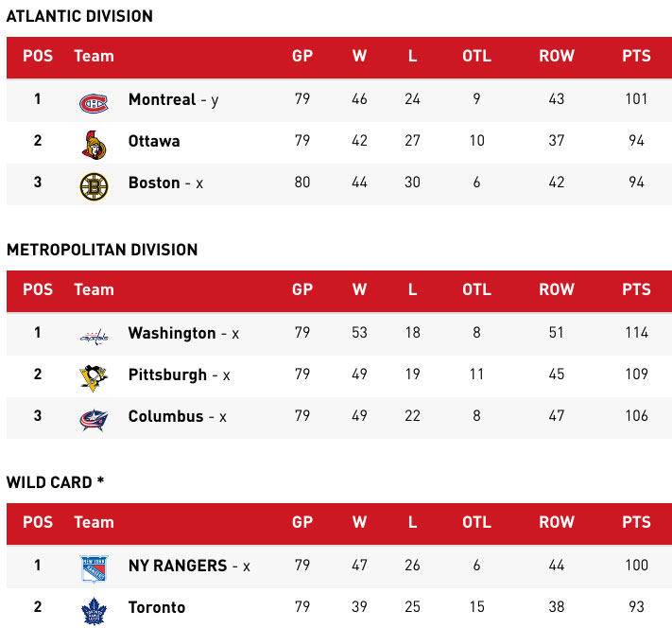Click the Columbus Blue Jackets logo
Image resolution: width=672 pixels, height=628 pixels.
[94, 418]
